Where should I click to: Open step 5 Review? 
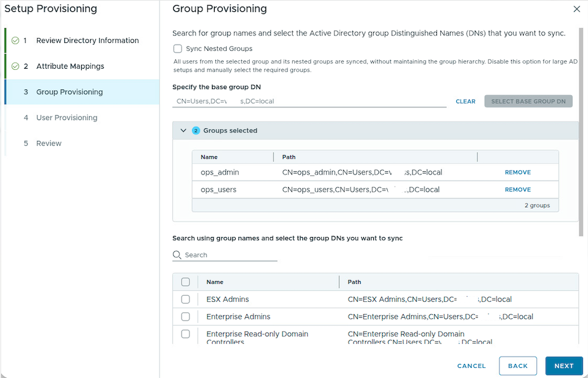pyautogui.click(x=49, y=143)
